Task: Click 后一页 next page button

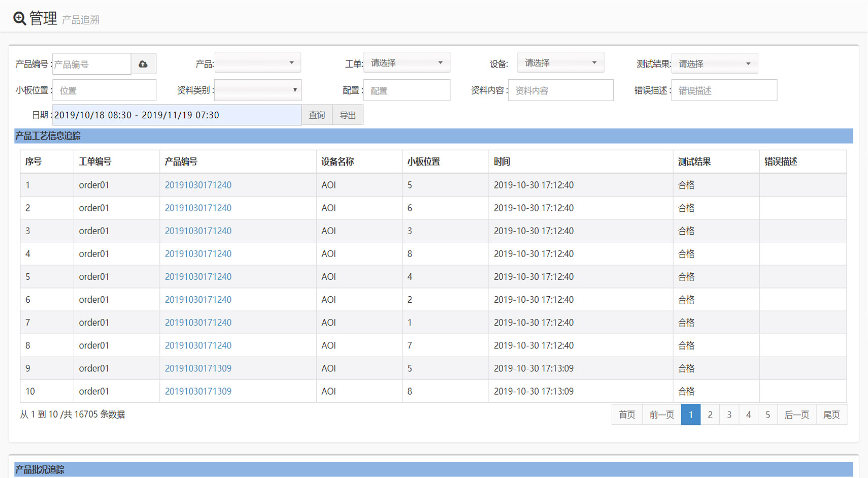Action: (796, 415)
